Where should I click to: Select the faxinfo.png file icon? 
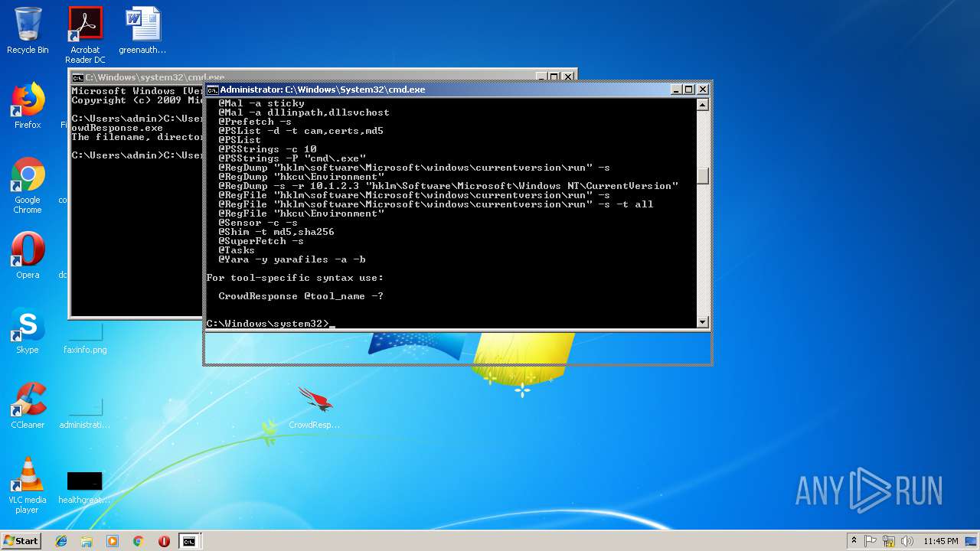tap(85, 338)
